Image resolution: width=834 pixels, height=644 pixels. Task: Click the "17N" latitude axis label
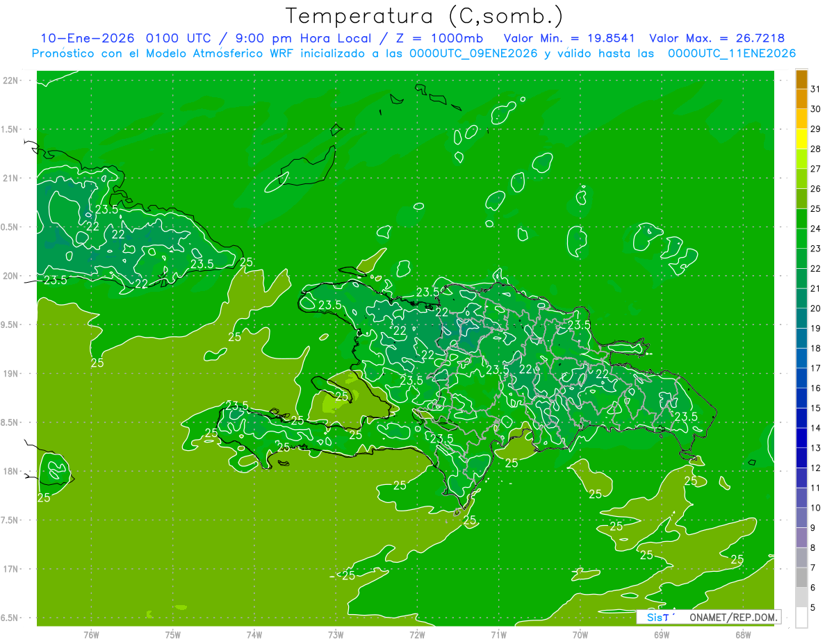tap(11, 569)
